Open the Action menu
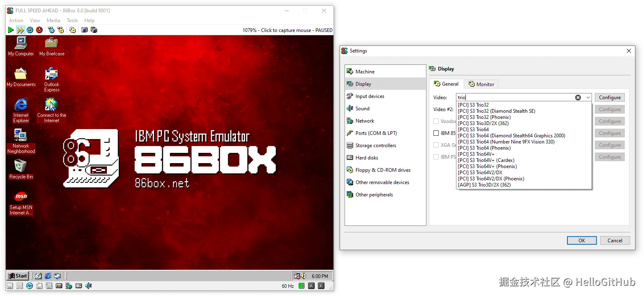The height and width of the screenshot is (296, 644). pos(16,20)
